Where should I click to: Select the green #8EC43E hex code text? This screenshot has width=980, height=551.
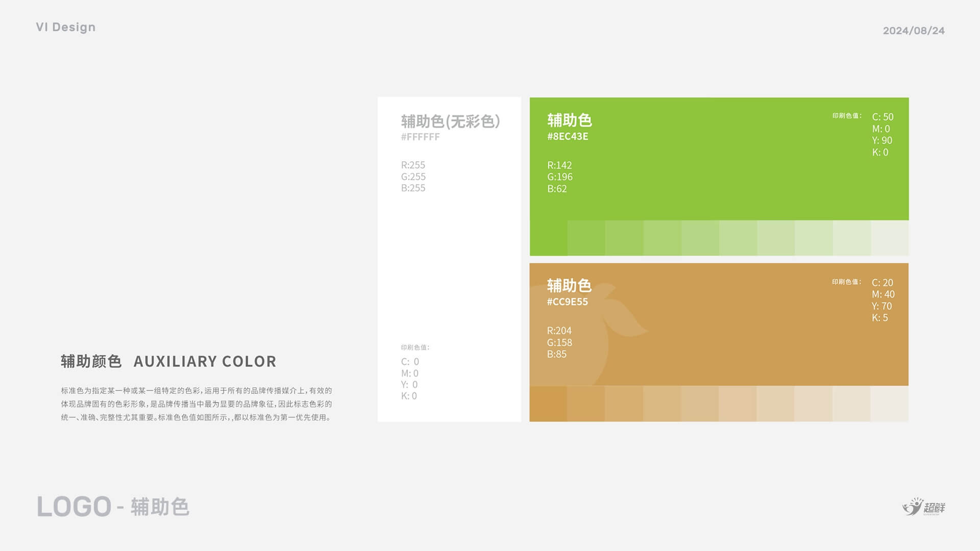tap(568, 136)
